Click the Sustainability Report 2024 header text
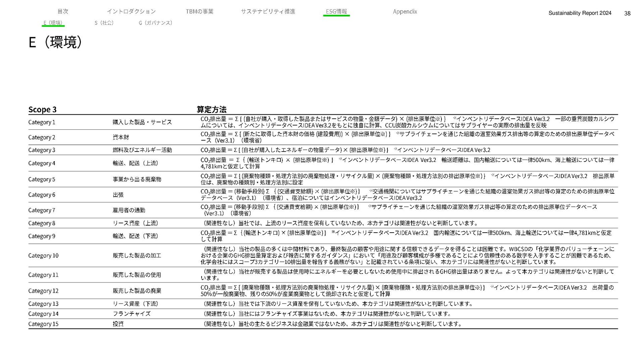Screen dimensions: 644x362 [x=580, y=13]
